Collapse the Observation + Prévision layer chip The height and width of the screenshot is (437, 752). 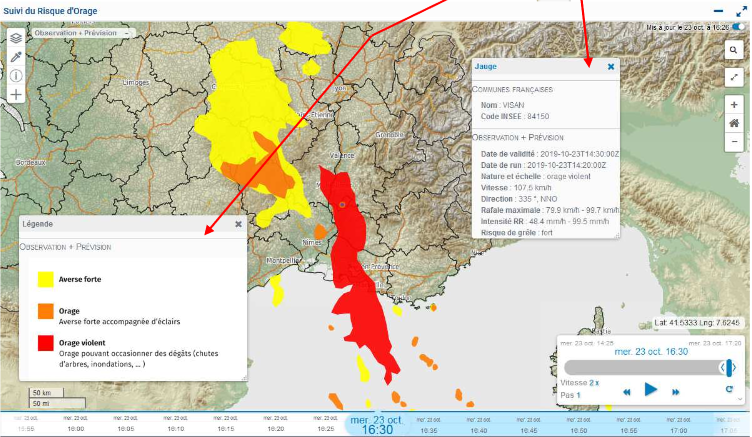point(127,33)
